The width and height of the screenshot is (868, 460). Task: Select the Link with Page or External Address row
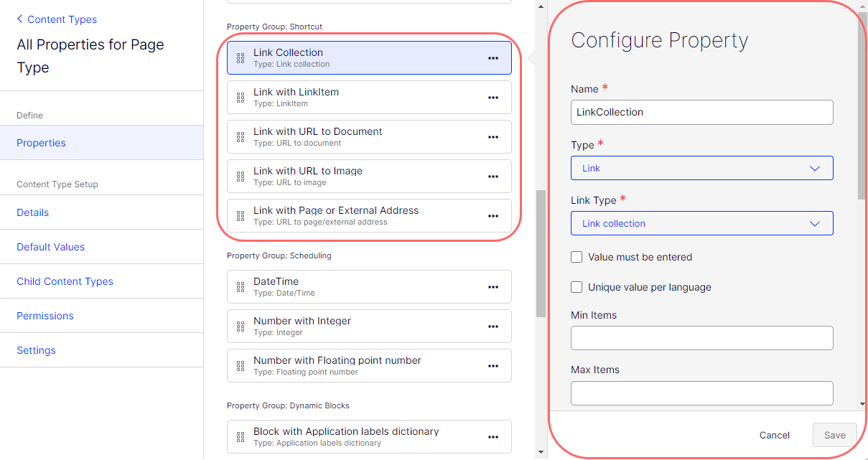click(x=369, y=216)
